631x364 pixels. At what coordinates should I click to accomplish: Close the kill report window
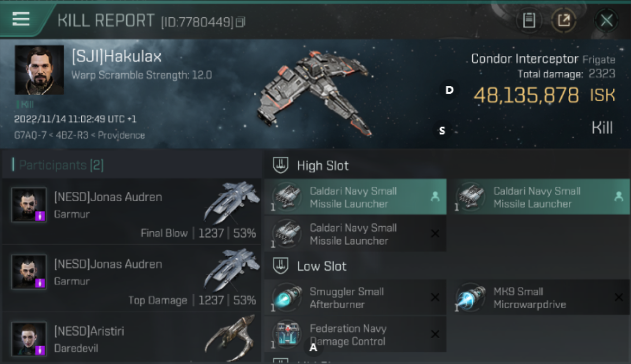[x=606, y=20]
